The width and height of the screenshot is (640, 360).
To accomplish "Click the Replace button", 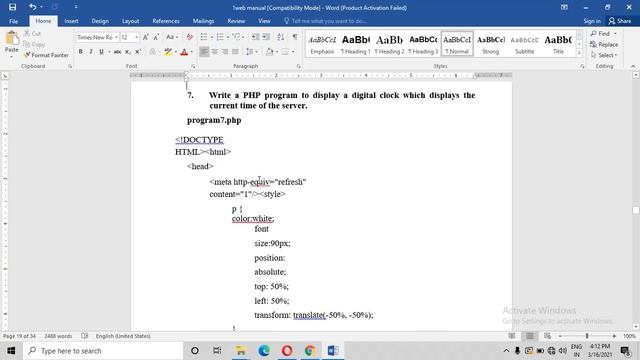I will (604, 44).
